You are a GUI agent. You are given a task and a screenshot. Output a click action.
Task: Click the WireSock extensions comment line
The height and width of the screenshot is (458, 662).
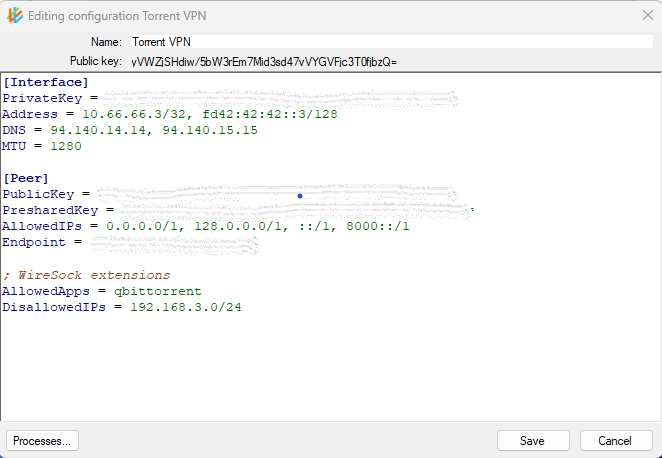click(x=87, y=276)
